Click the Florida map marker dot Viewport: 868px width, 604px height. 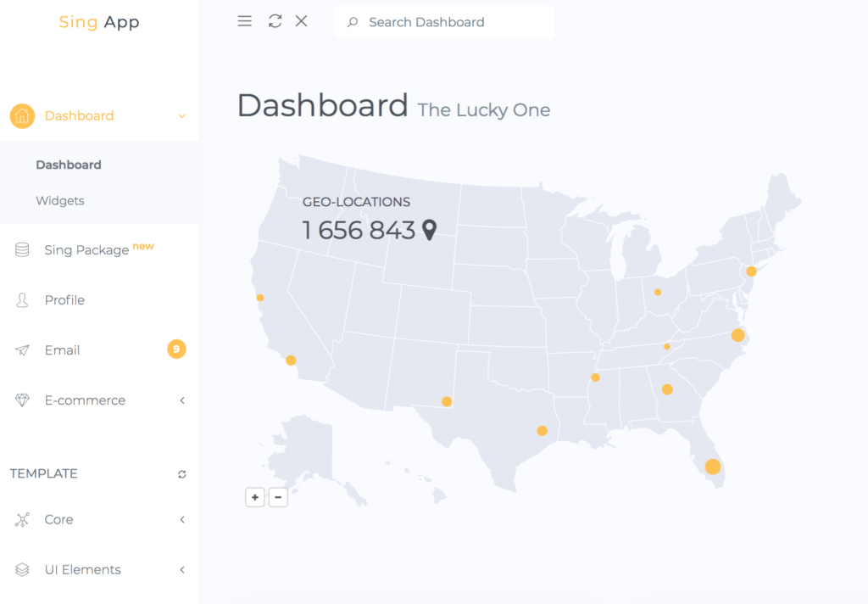point(713,467)
